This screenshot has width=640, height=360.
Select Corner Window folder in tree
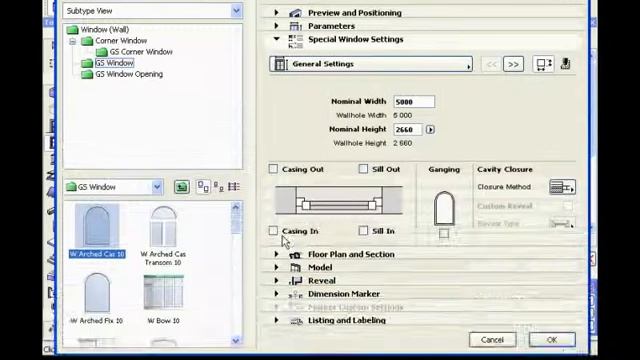pos(121,41)
